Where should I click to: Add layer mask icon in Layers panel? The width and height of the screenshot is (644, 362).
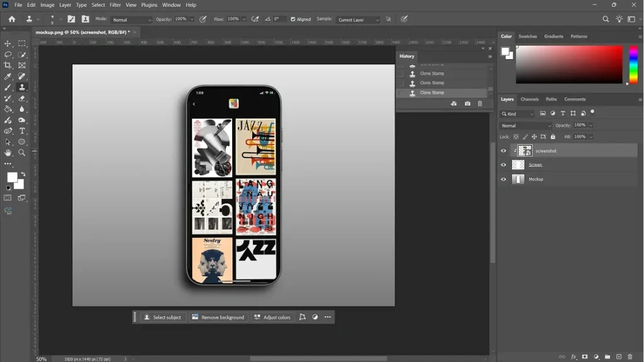[x=585, y=357]
